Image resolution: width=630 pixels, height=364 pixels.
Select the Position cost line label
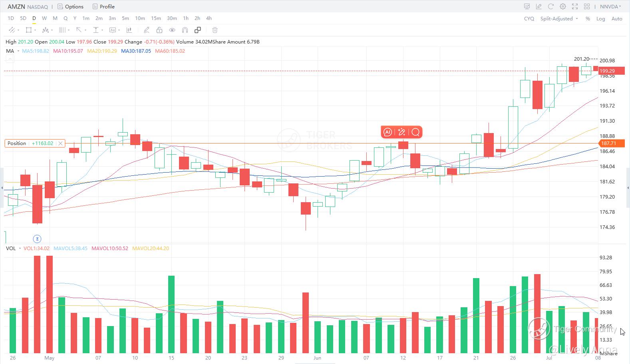[35, 143]
